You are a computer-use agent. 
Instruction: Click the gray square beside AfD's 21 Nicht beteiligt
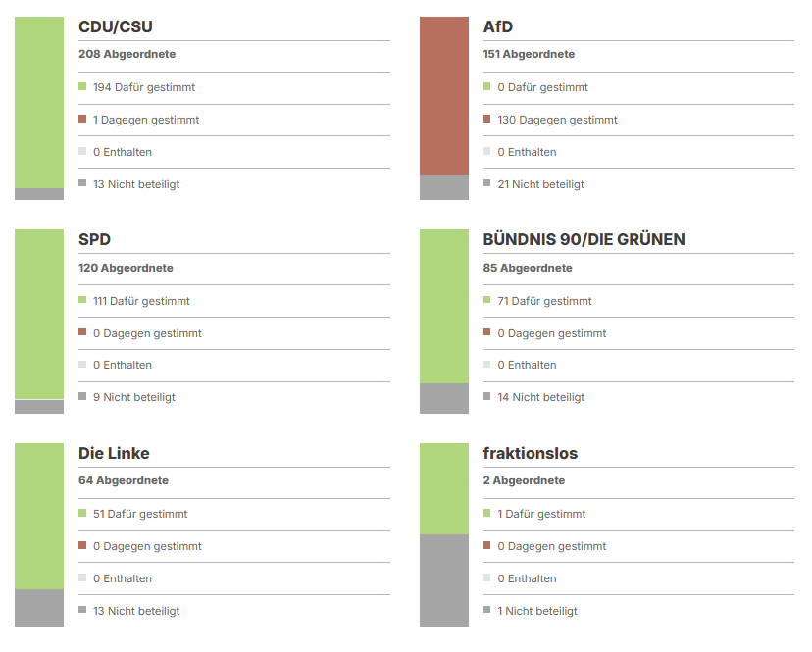(487, 183)
